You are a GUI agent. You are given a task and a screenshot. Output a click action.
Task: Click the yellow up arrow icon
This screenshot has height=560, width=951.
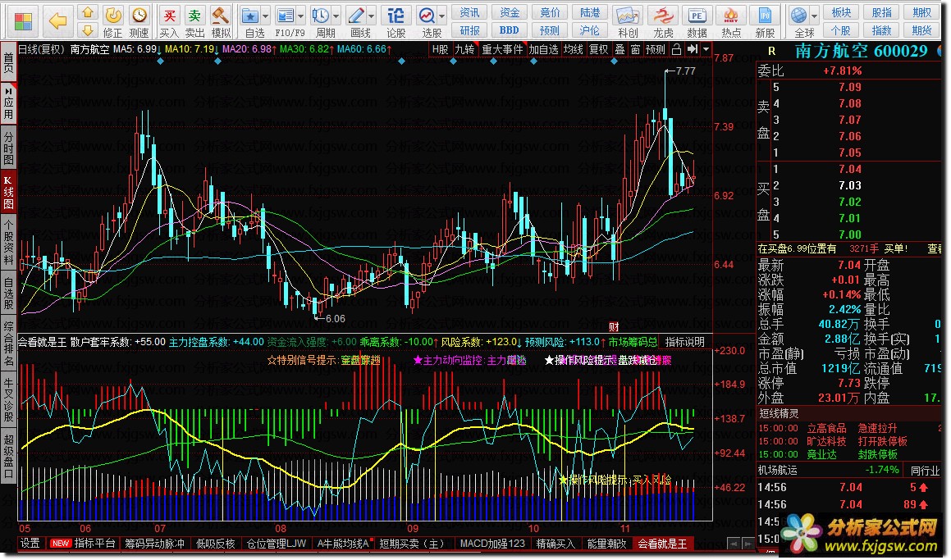pyautogui.click(x=88, y=12)
